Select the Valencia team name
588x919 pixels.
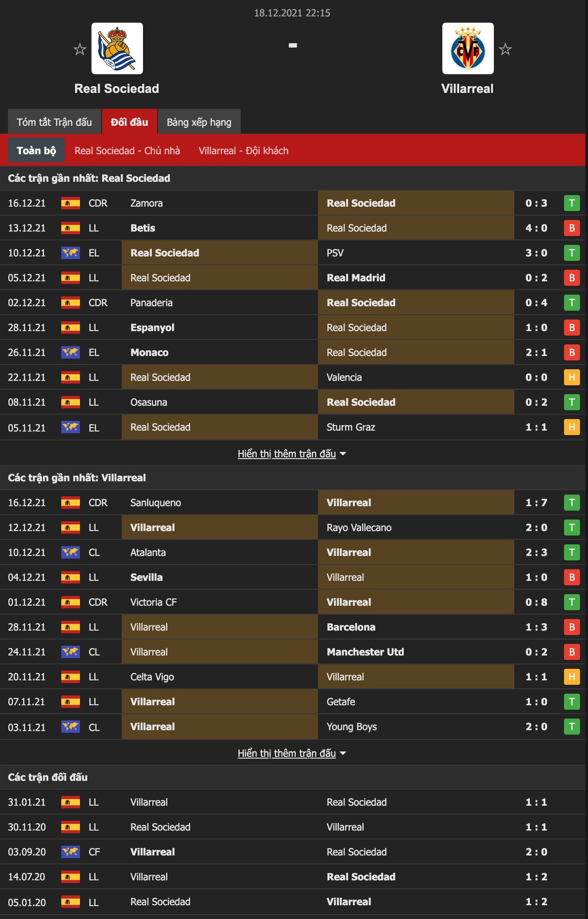point(344,377)
